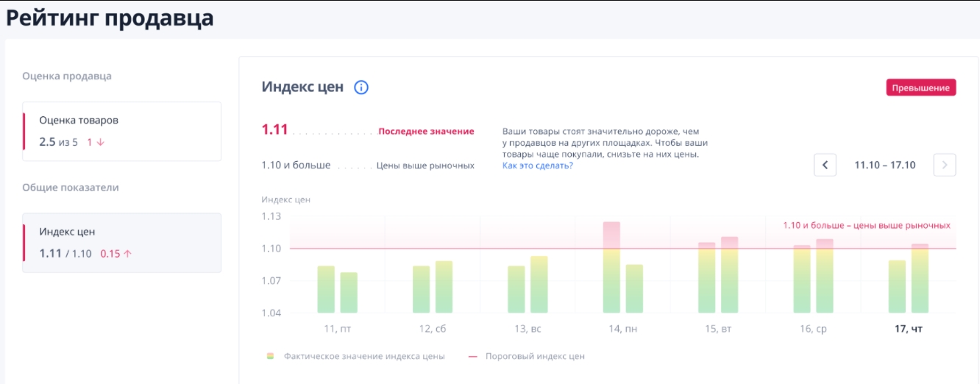
Task: Click the 11, пт day label
Action: (x=338, y=329)
